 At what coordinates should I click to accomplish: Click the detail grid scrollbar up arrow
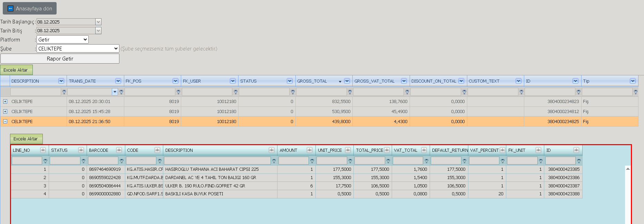tap(628, 169)
